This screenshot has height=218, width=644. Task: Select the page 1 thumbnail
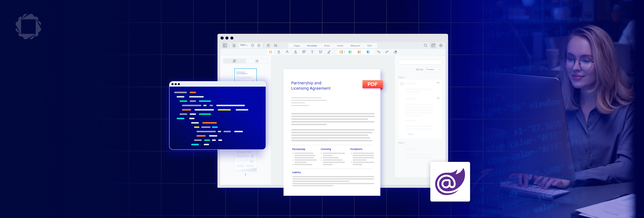pos(246,75)
